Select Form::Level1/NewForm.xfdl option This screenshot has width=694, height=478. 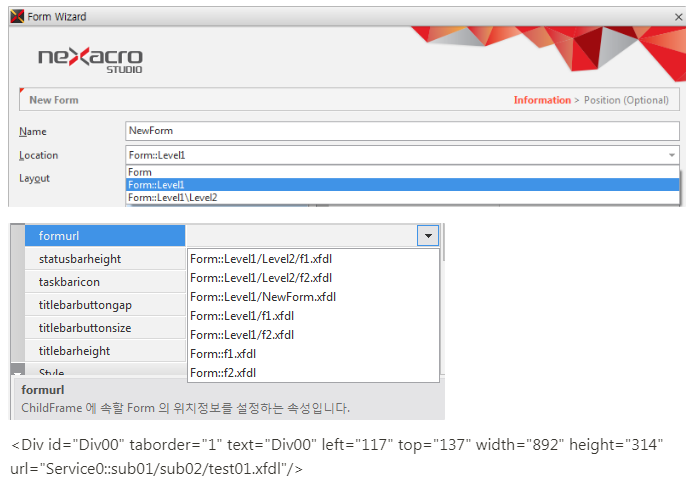click(x=263, y=297)
